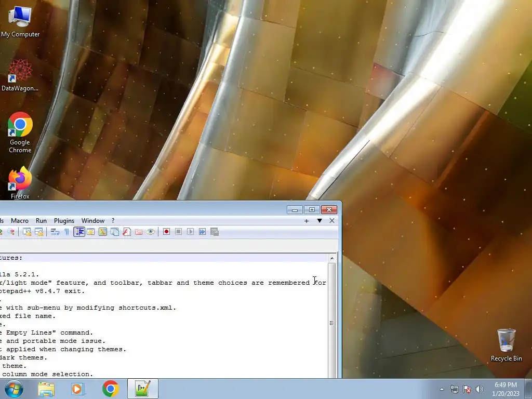Open the Plugins menu
The width and height of the screenshot is (532, 399).
(x=64, y=220)
